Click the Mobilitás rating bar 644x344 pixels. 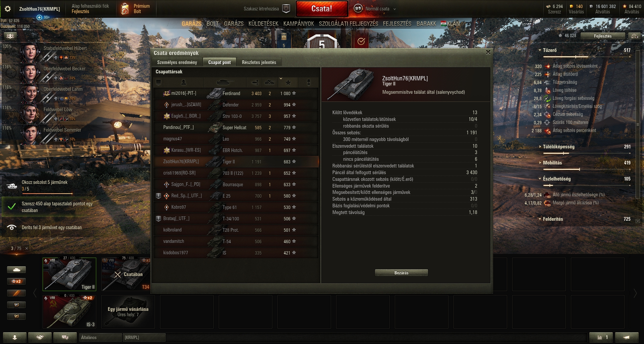[586, 169]
